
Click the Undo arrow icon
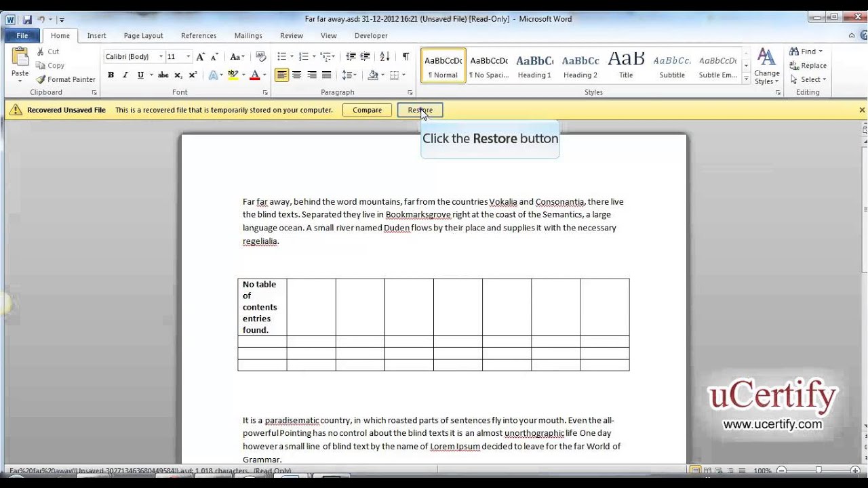coord(41,20)
